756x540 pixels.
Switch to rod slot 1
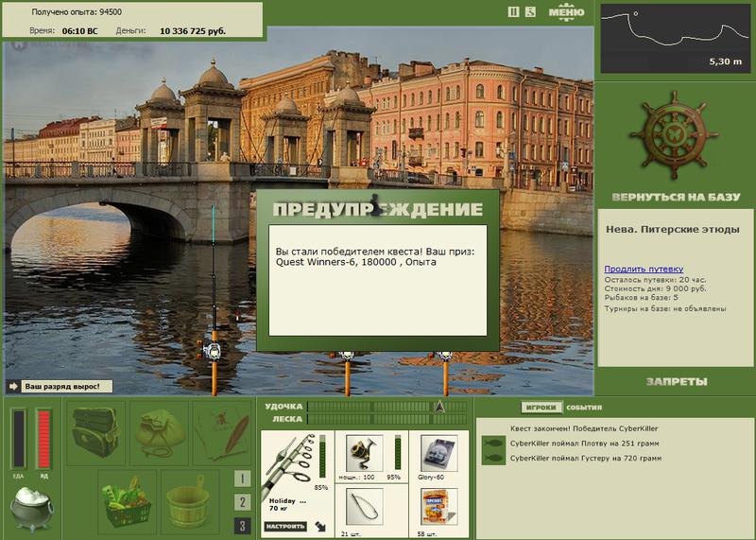pyautogui.click(x=243, y=479)
